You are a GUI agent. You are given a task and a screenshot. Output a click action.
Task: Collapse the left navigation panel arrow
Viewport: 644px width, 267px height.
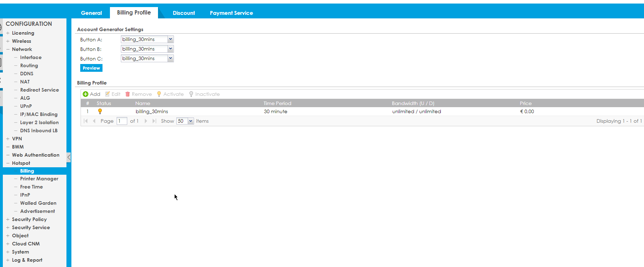click(x=69, y=157)
